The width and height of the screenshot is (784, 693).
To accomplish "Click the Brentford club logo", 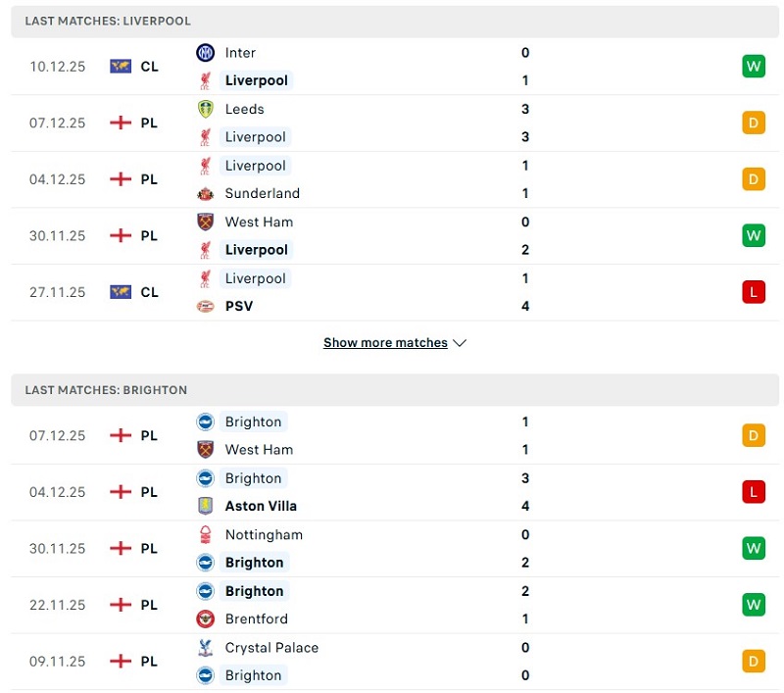I will [206, 619].
